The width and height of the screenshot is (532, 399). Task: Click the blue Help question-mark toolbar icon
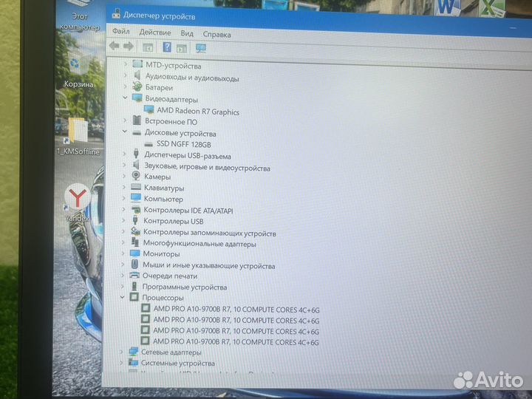[x=167, y=47]
